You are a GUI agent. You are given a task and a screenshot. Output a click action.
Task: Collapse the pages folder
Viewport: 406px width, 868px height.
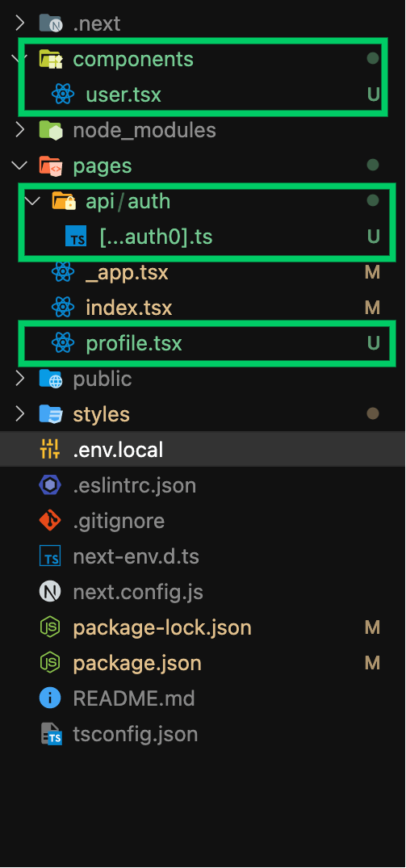20,166
